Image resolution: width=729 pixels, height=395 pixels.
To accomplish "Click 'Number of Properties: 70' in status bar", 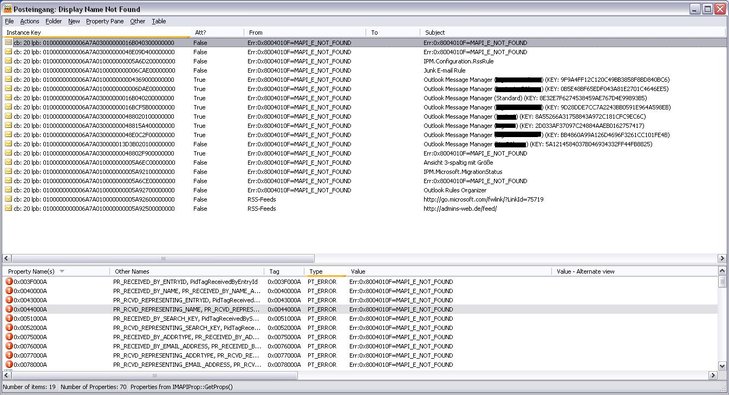I will point(93,387).
